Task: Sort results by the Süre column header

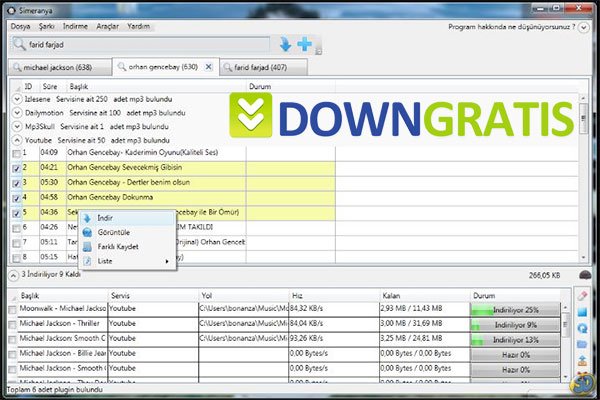Action: (x=50, y=87)
